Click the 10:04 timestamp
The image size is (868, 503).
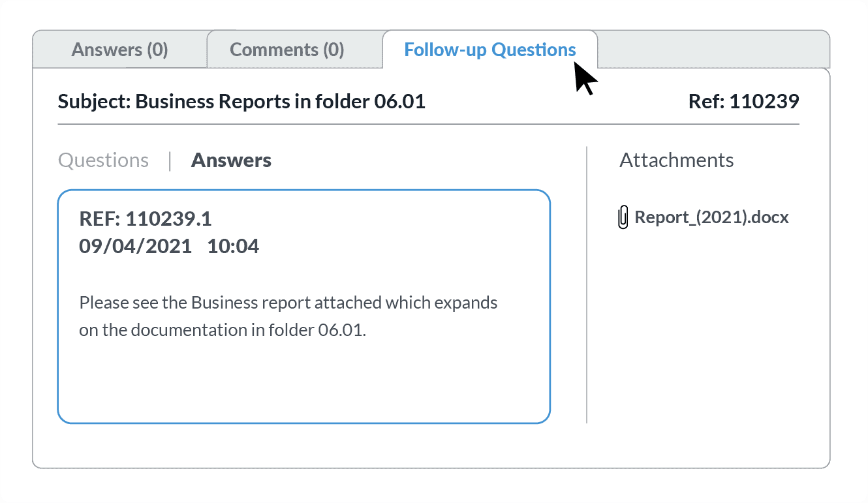click(x=233, y=246)
